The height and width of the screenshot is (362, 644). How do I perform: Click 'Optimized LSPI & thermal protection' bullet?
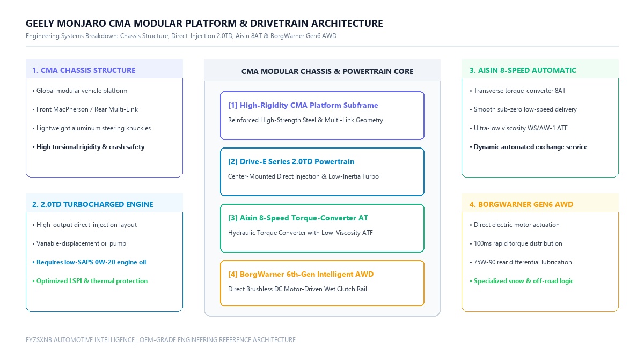pyautogui.click(x=90, y=281)
